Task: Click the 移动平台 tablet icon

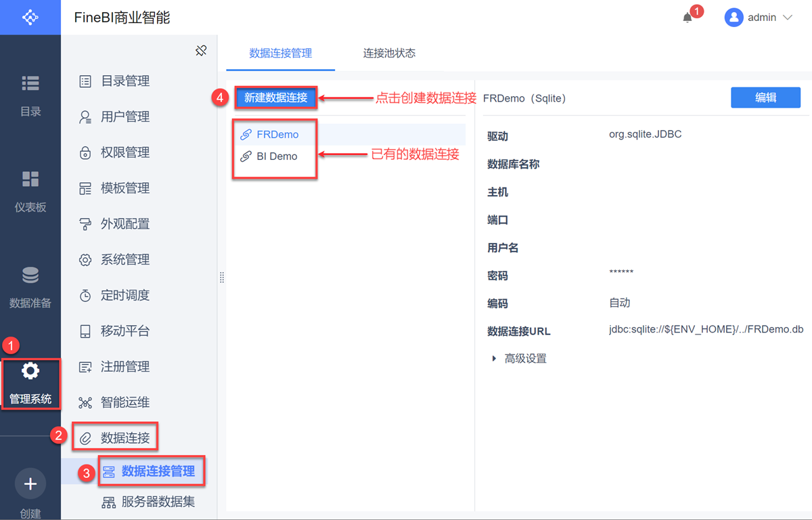Action: (85, 332)
